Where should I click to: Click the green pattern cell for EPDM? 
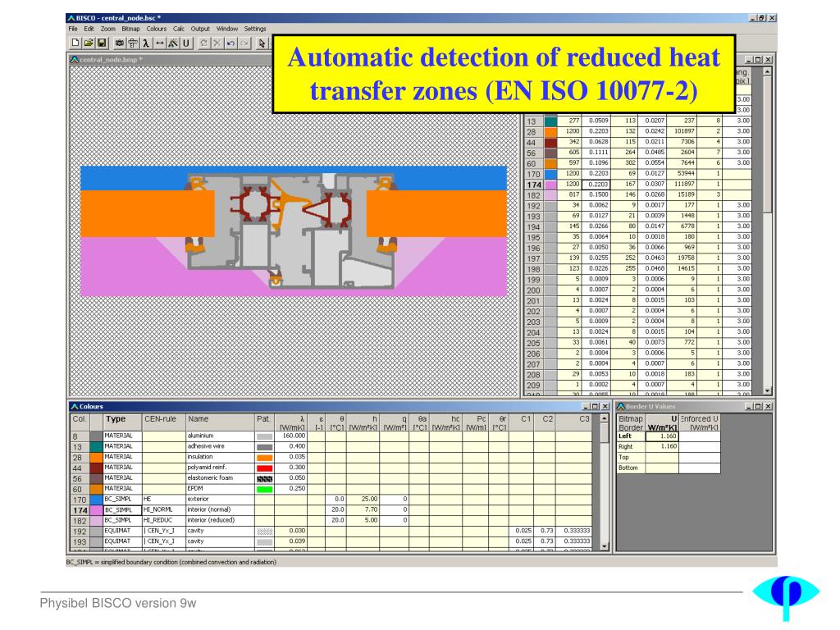pyautogui.click(x=265, y=489)
